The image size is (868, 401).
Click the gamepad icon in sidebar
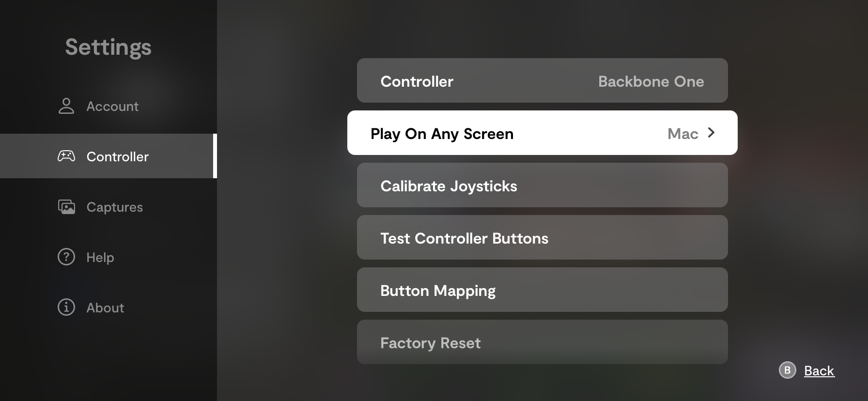click(x=66, y=156)
